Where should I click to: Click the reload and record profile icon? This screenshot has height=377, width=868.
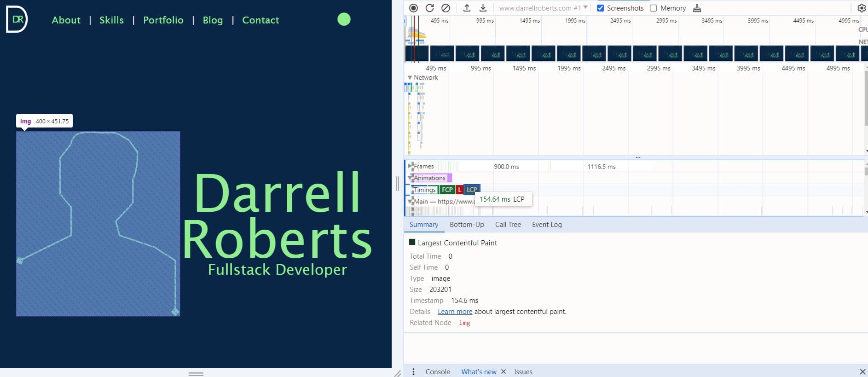(x=429, y=8)
